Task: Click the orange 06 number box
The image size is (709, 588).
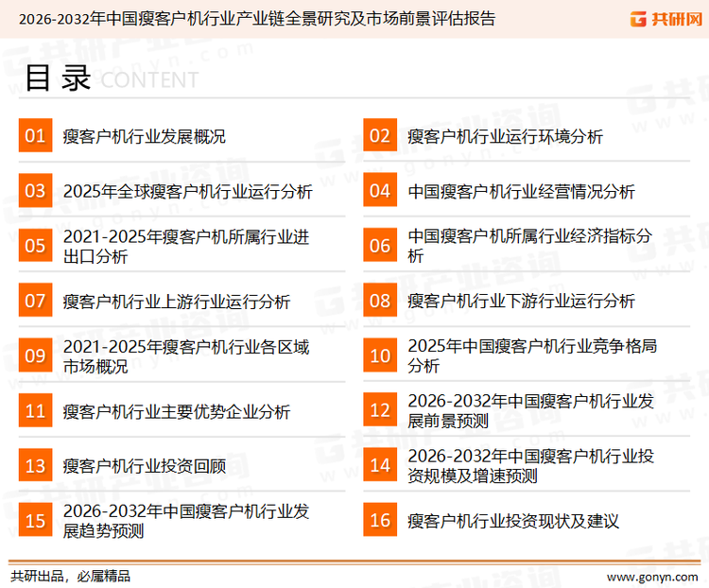Action: tap(380, 245)
